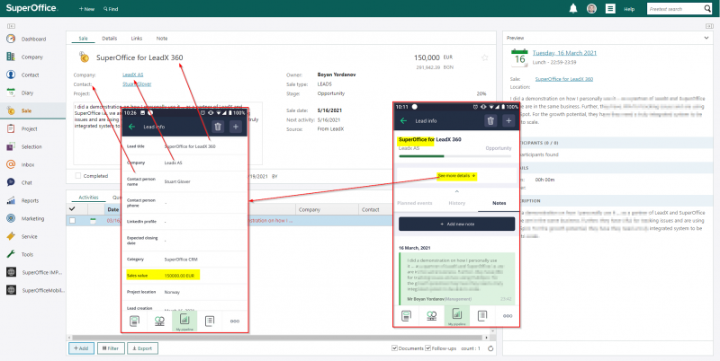This screenshot has height=361, width=720.
Task: Open the Company navigator icon
Action: [x=11, y=57]
